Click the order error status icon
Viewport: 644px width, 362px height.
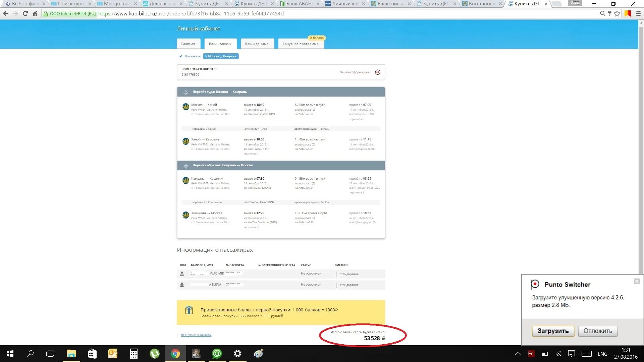coord(378,72)
